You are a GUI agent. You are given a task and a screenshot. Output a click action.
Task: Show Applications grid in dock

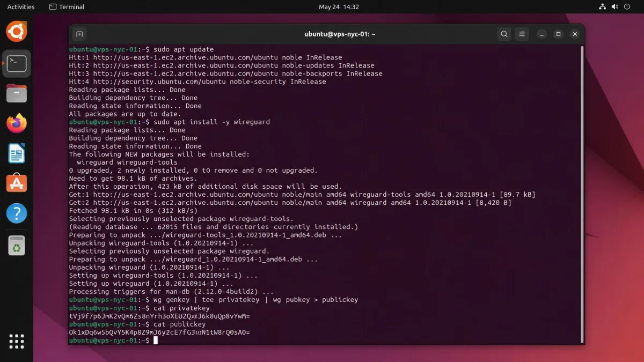(17, 341)
